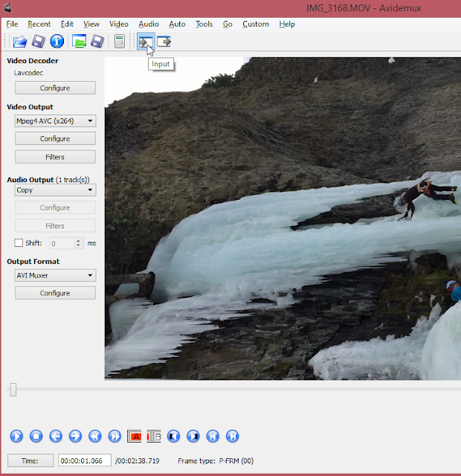Click Configure under Video Decoder
Screen dimensions: 461x476
55,88
